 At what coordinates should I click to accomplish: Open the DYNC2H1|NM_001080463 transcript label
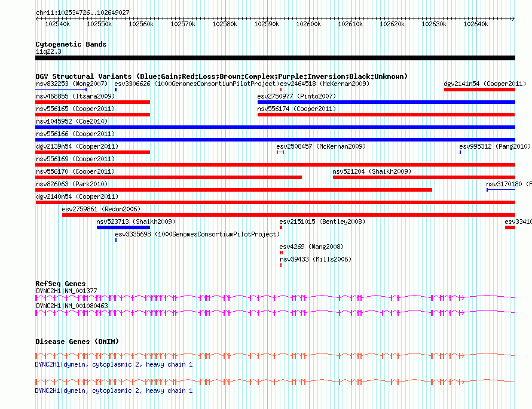(72, 306)
